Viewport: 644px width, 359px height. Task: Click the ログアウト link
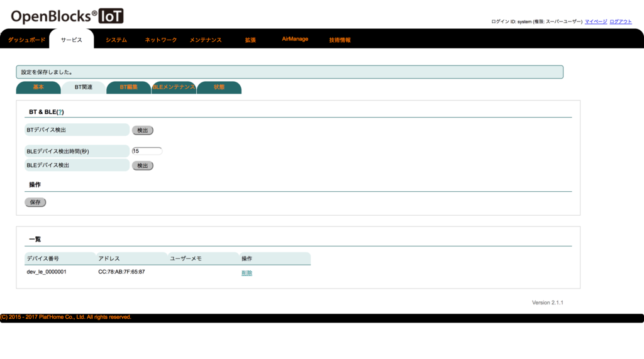coord(620,21)
